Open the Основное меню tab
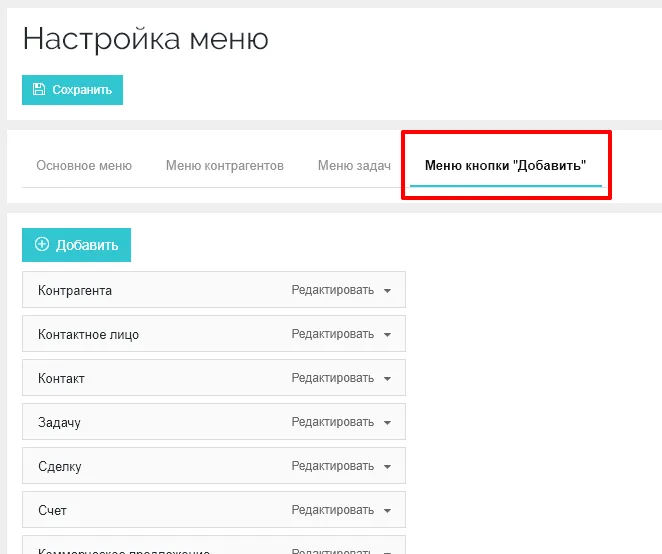 [x=84, y=165]
